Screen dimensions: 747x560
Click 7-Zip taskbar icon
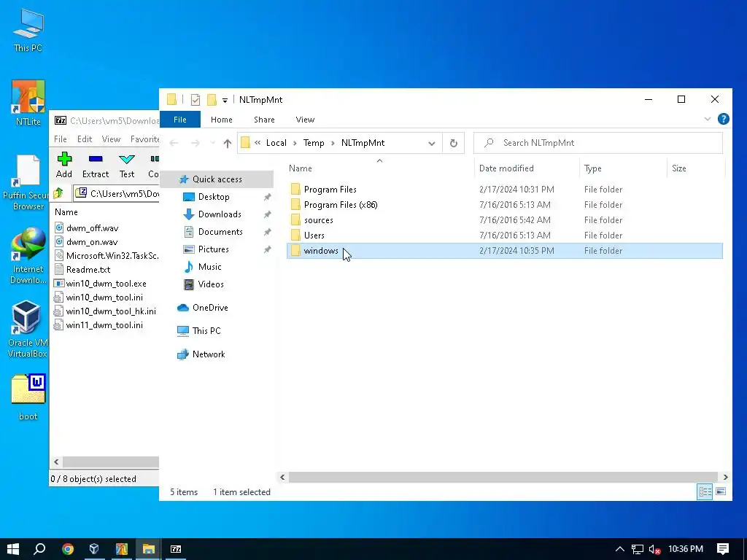(176, 549)
